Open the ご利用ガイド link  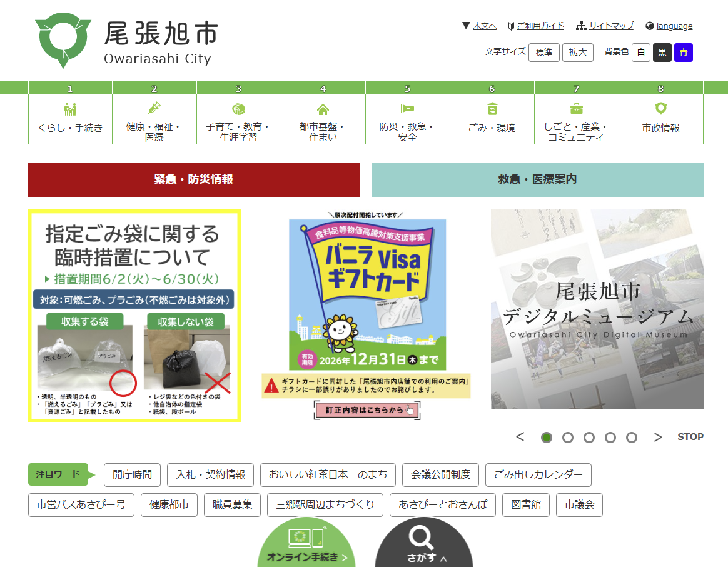pyautogui.click(x=540, y=26)
